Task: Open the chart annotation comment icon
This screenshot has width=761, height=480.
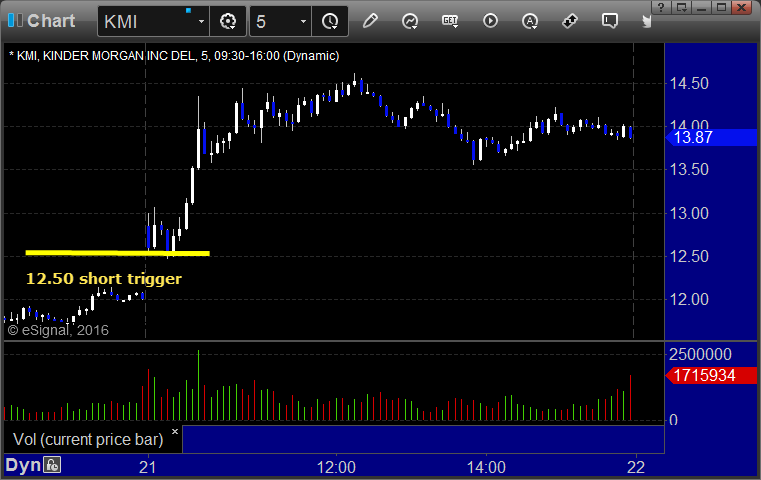Action: pyautogui.click(x=610, y=21)
